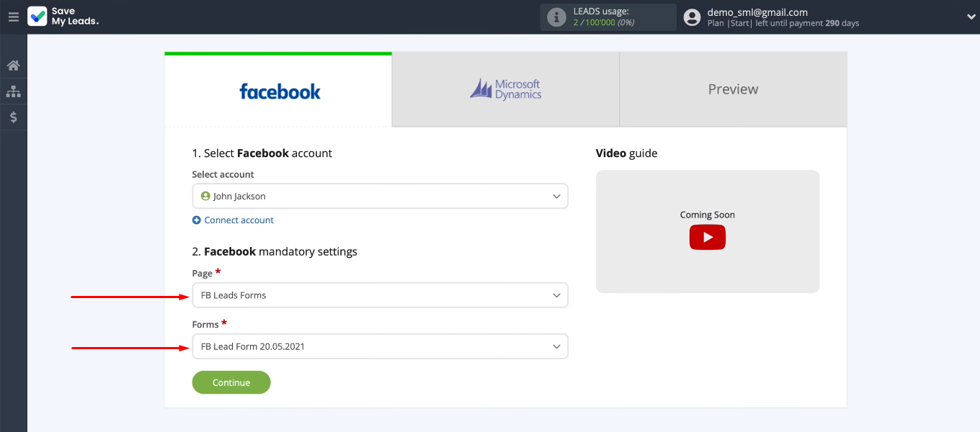Expand the John Jackson account dropdown
This screenshot has width=980, height=432.
(x=380, y=197)
